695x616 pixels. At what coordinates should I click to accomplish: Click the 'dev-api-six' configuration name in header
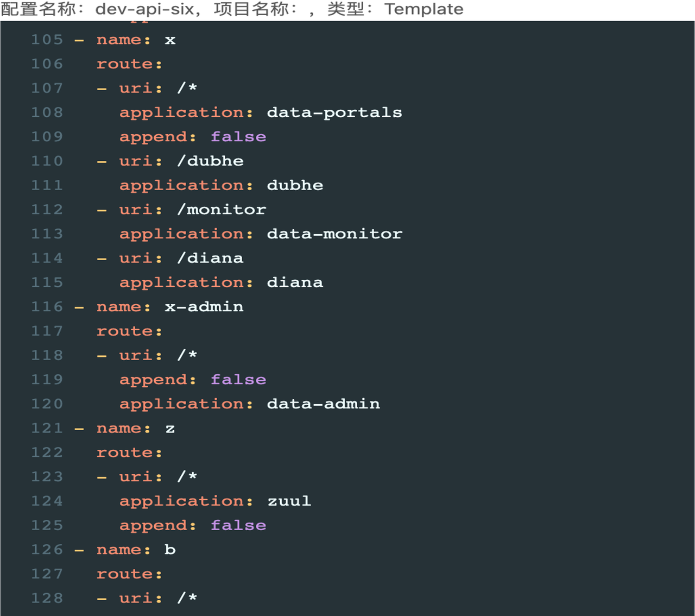(144, 9)
